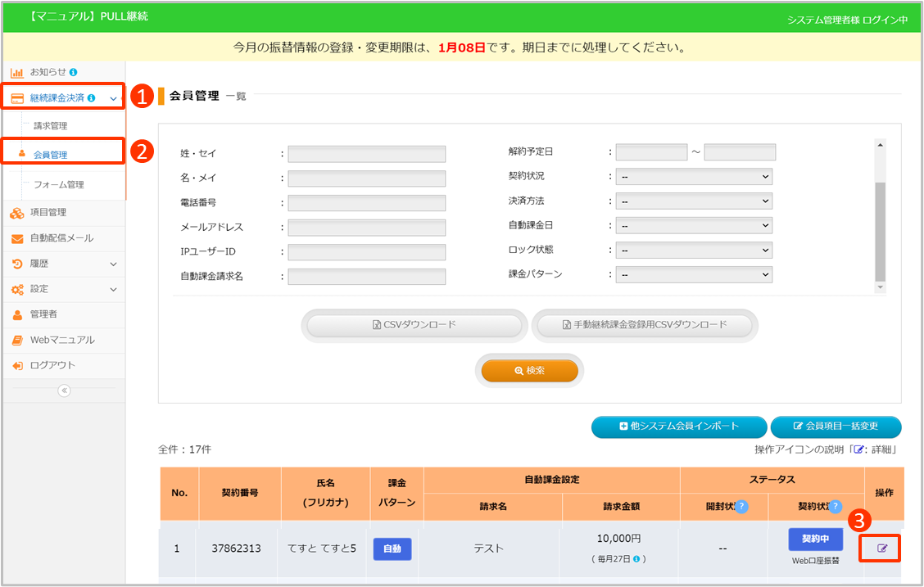The height and width of the screenshot is (587, 924).
Task: Click the CSVダウンロード button
Action: coord(414,325)
